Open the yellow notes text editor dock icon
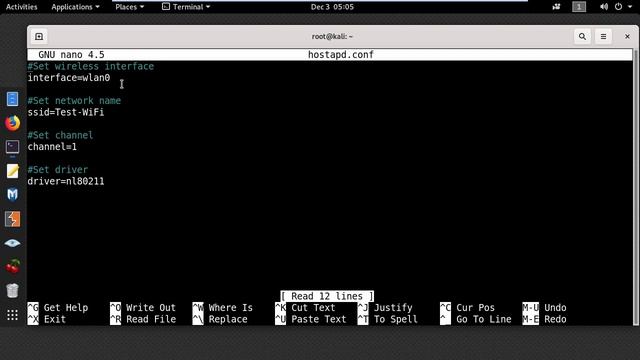The image size is (640, 360). pos(13,171)
